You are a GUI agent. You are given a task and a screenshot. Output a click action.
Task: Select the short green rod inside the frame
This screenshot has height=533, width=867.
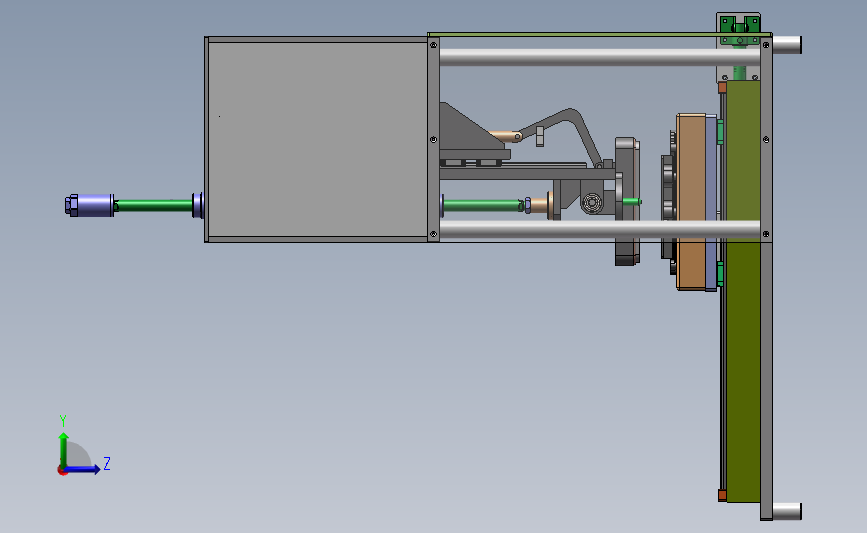(482, 206)
